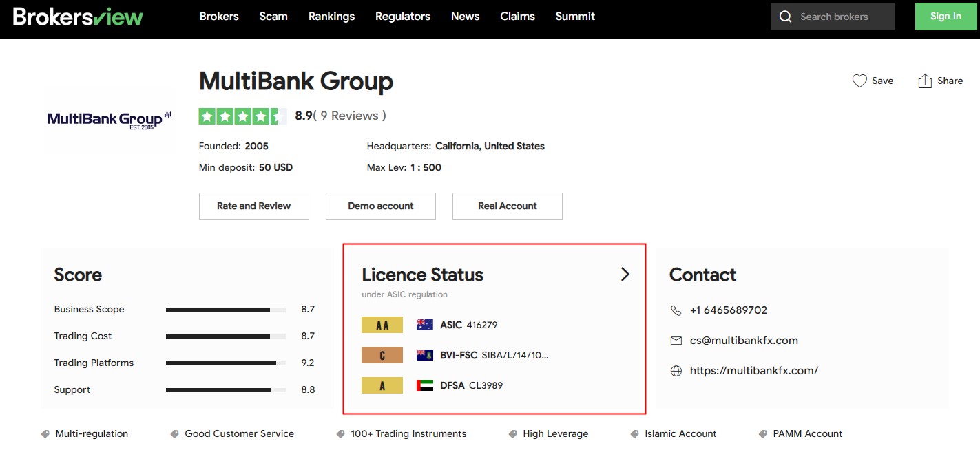Open the multibankfx.com website link
The width and height of the screenshot is (980, 450).
(x=753, y=371)
